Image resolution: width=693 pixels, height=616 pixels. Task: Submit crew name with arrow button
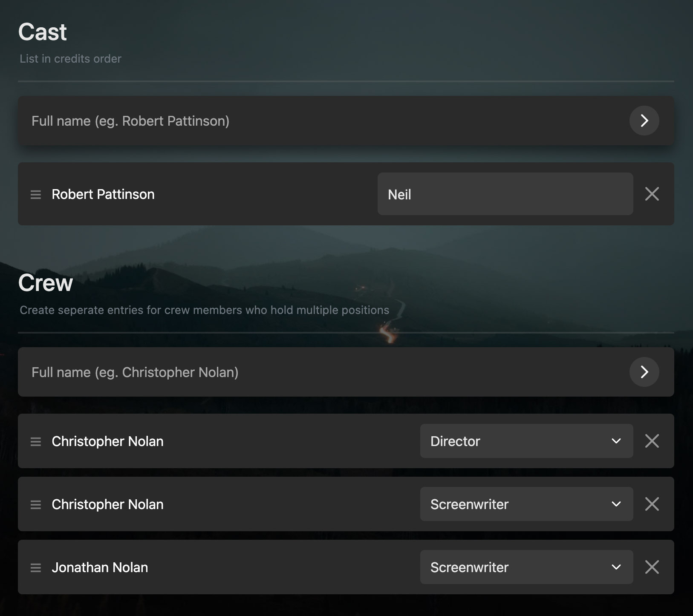point(644,372)
